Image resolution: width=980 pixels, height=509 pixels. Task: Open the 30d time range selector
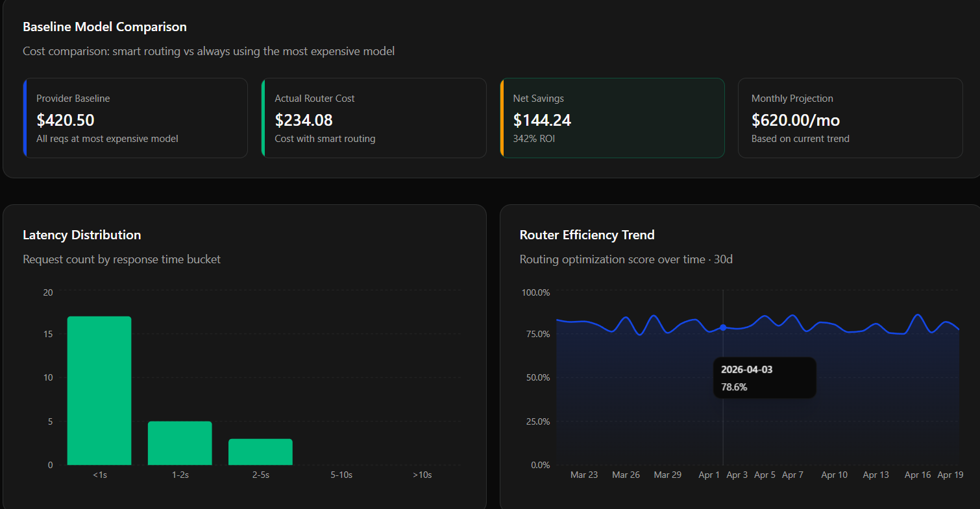725,259
